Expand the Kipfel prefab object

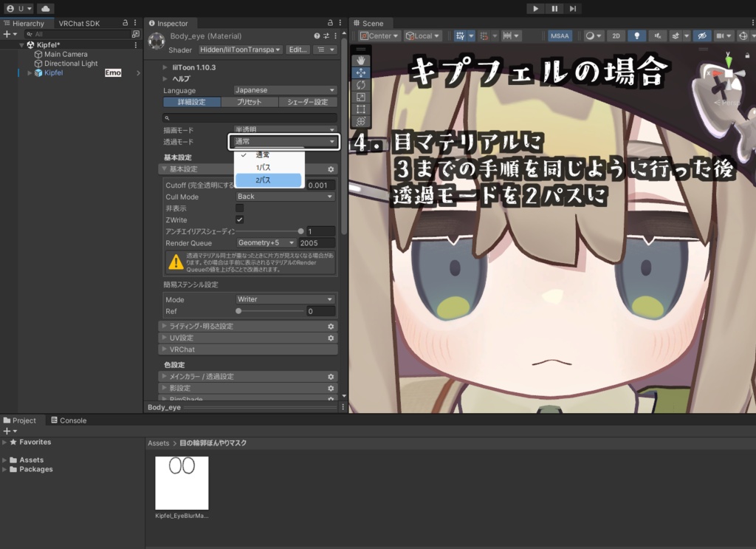[30, 73]
